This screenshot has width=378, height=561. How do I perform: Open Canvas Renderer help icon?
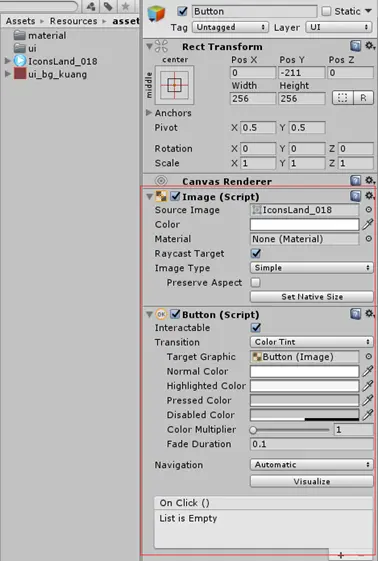point(355,180)
